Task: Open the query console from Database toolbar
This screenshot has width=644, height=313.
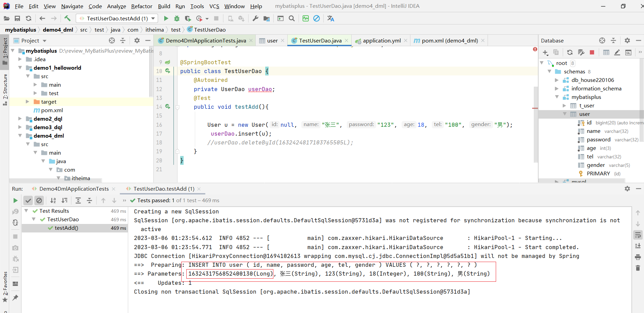Action: click(x=628, y=52)
